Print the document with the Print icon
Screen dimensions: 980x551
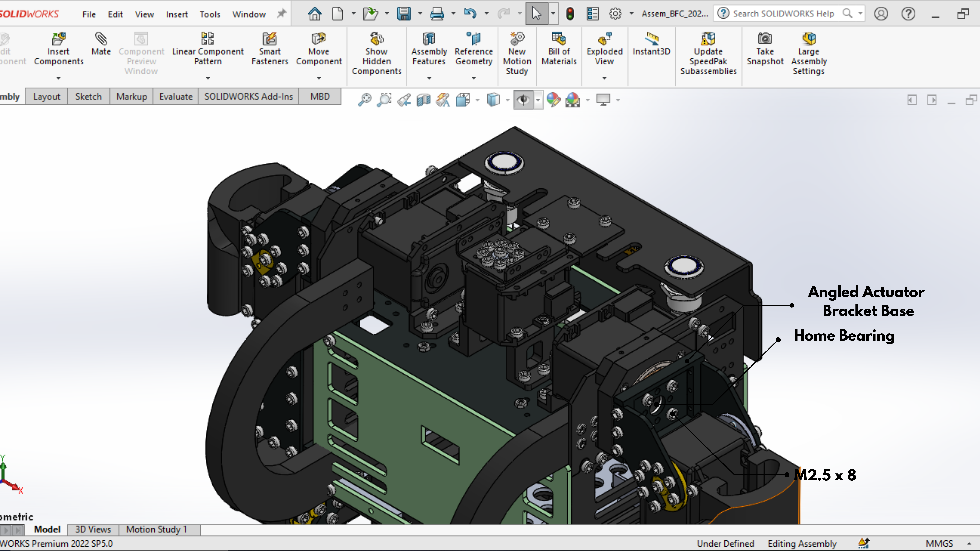(x=437, y=14)
